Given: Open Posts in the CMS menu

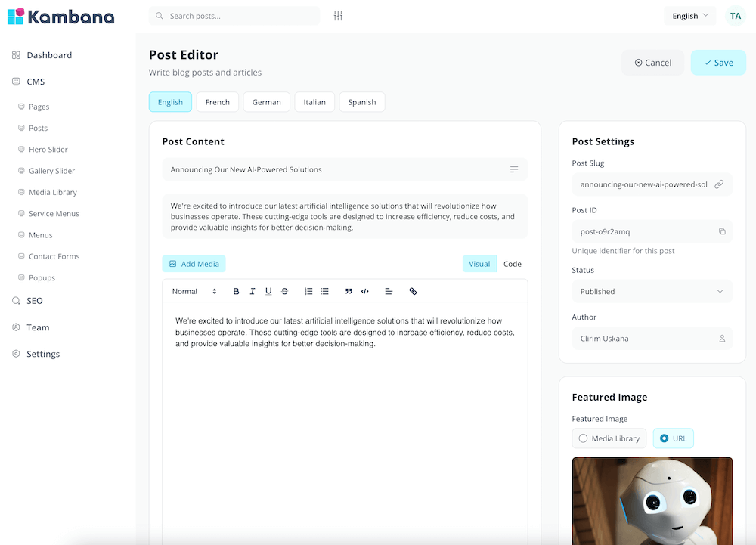Looking at the screenshot, I should point(38,128).
